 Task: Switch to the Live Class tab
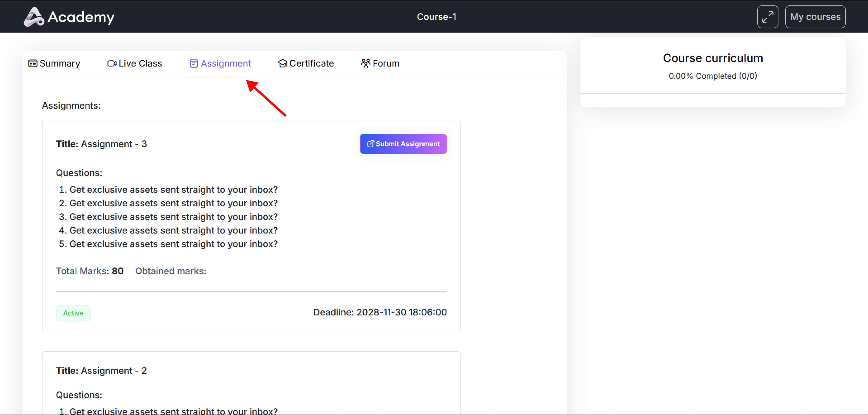pos(140,63)
